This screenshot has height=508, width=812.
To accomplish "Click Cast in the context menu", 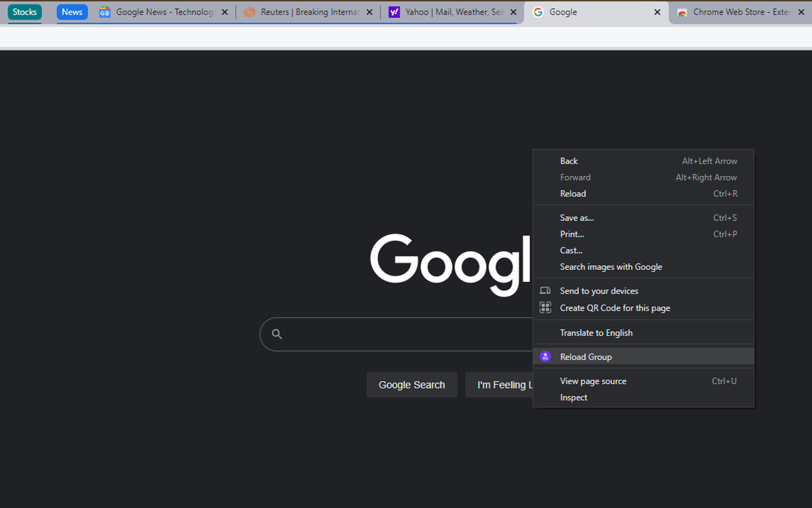I will click(x=571, y=250).
